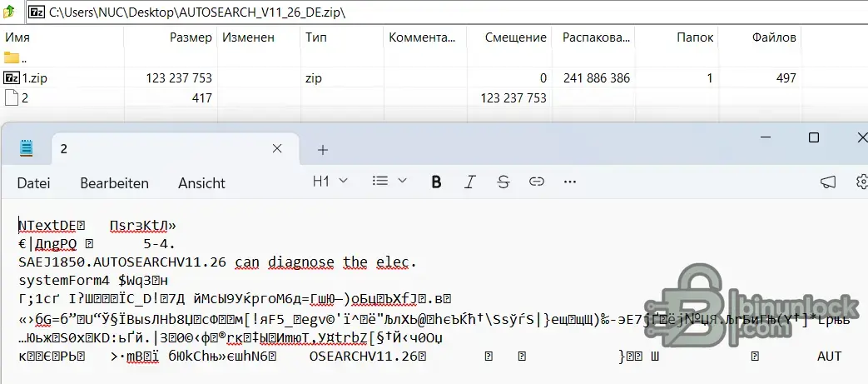
Task: Toggle bold formatting in Notepad
Action: [x=436, y=182]
